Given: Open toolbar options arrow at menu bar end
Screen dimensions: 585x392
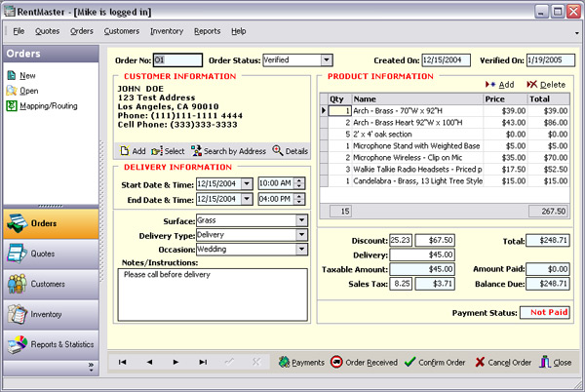Looking at the screenshot, I should point(577,33).
